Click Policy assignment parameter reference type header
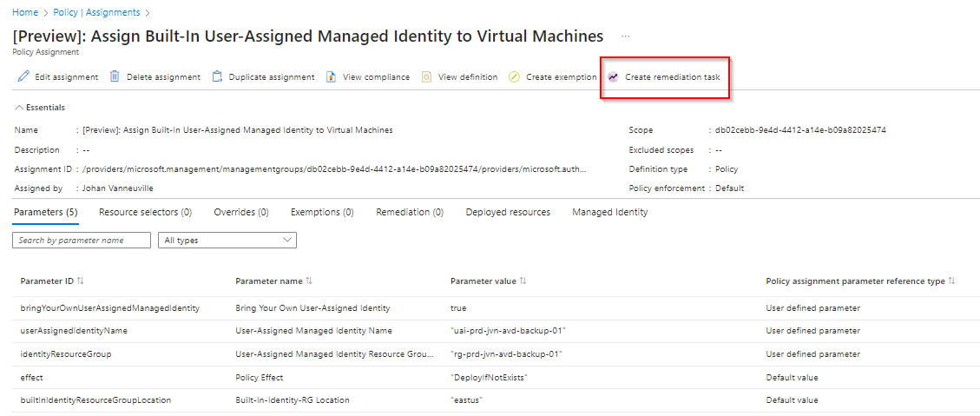 [856, 281]
